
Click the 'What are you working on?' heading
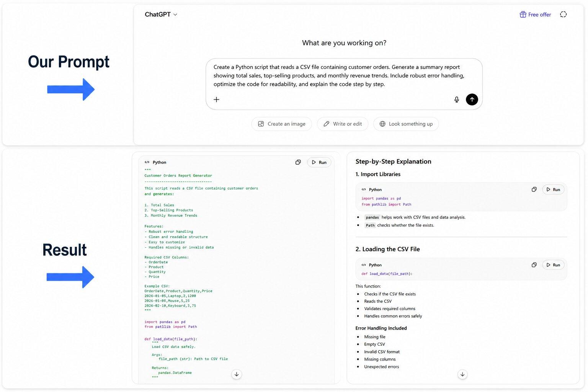pyautogui.click(x=344, y=43)
